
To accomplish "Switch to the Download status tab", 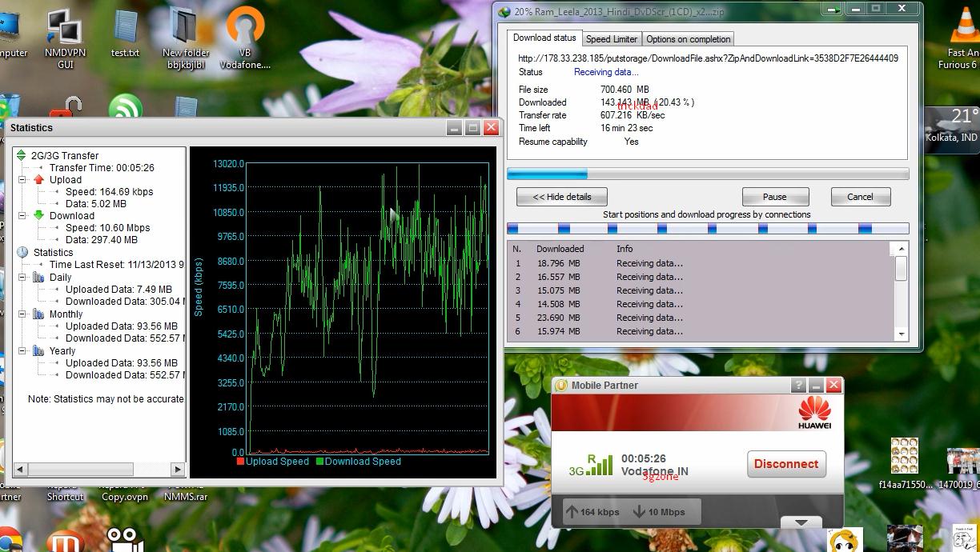I will click(x=544, y=38).
